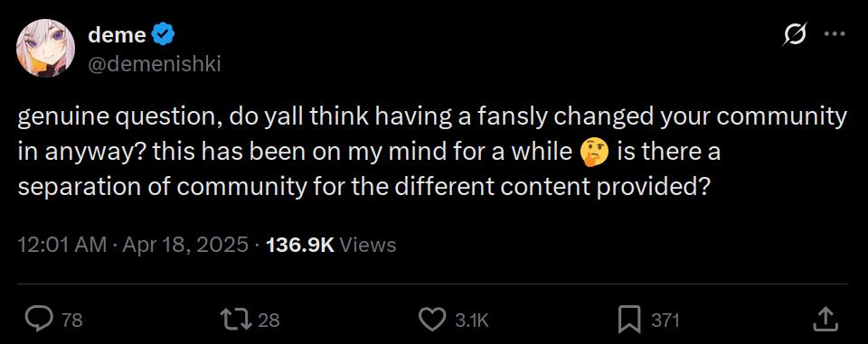Viewport: 868px width, 344px height.
Task: Click the 78 replies count
Action: coord(72,321)
